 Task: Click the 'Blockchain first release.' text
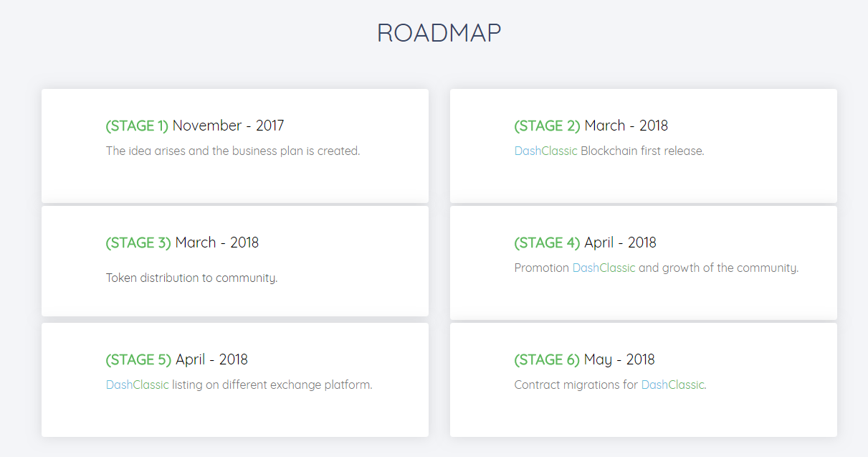642,151
